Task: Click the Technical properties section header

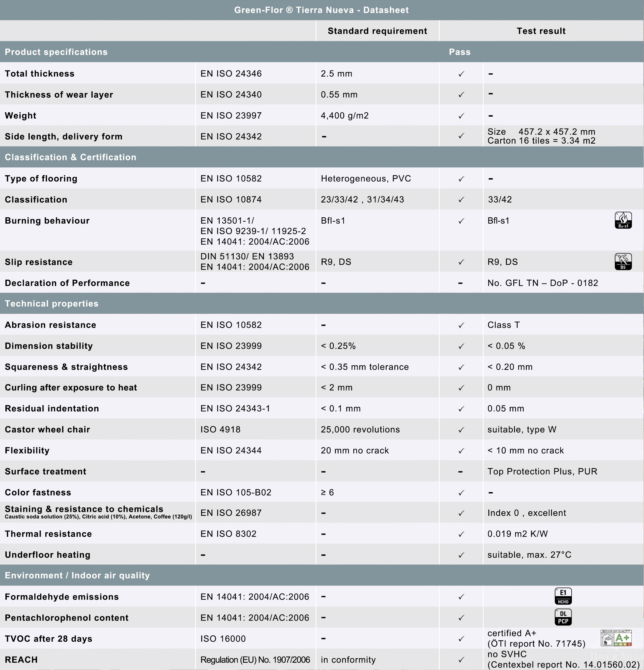Action: coord(52,303)
